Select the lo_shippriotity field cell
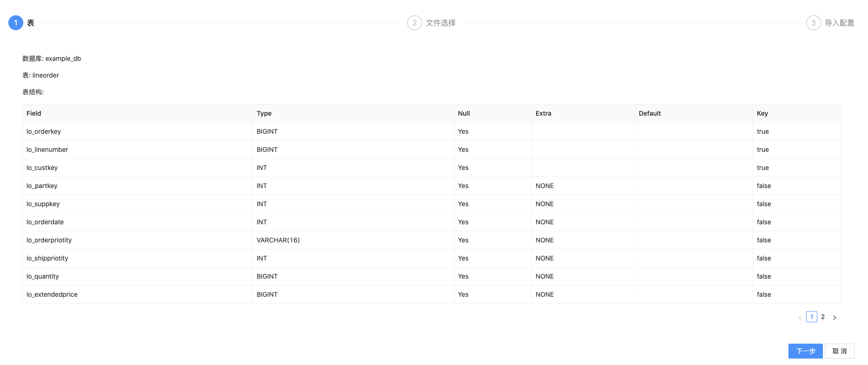This screenshot has height=365, width=868. pos(138,258)
